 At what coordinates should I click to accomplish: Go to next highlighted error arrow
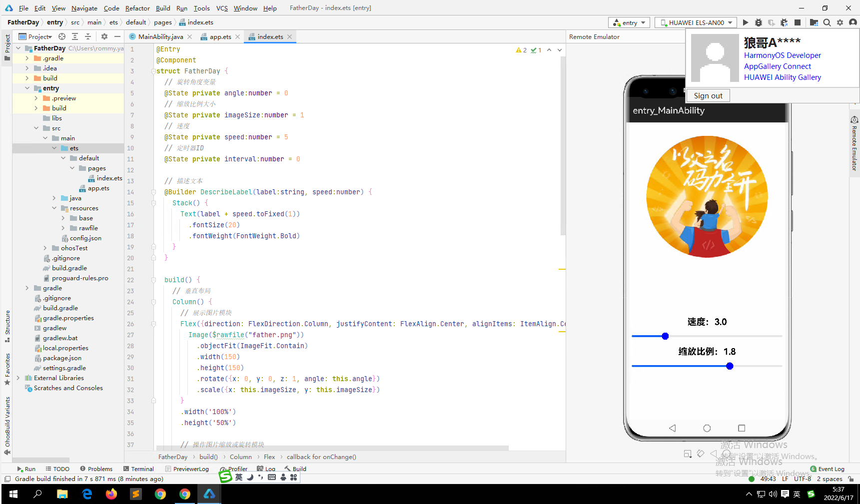click(x=560, y=50)
